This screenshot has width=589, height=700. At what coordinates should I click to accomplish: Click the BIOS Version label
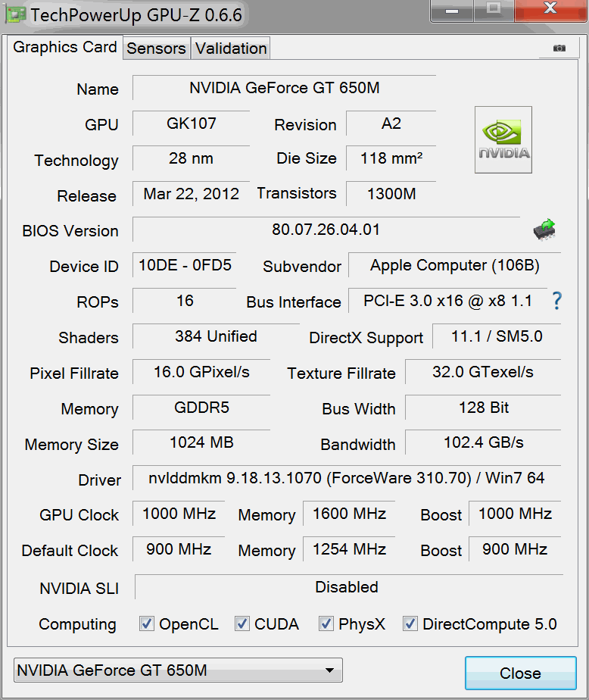(70, 231)
